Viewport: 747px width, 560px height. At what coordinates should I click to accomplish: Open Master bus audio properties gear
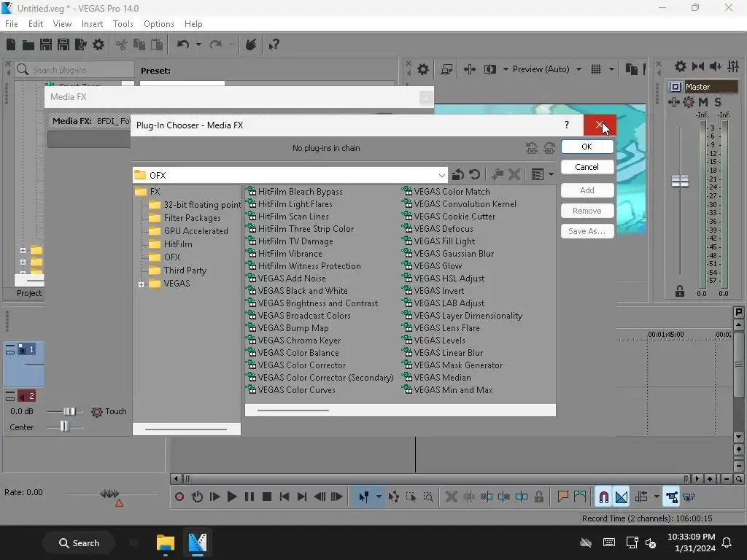pos(681,66)
